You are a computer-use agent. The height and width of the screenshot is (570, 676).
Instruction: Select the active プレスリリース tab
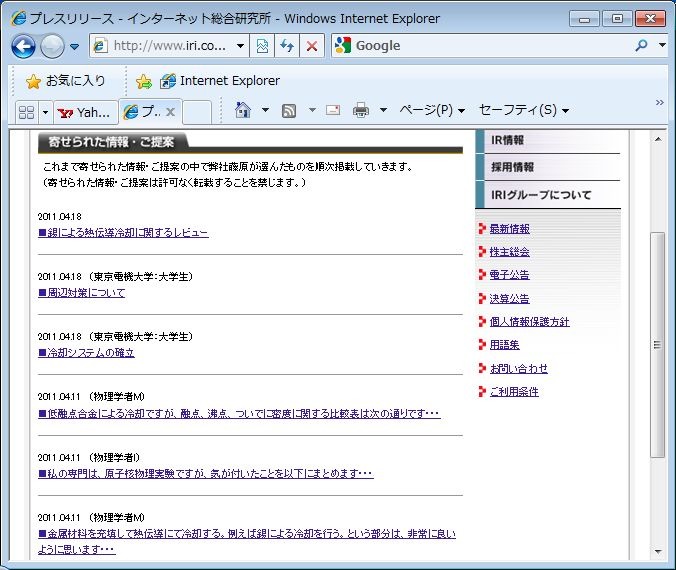pyautogui.click(x=143, y=112)
